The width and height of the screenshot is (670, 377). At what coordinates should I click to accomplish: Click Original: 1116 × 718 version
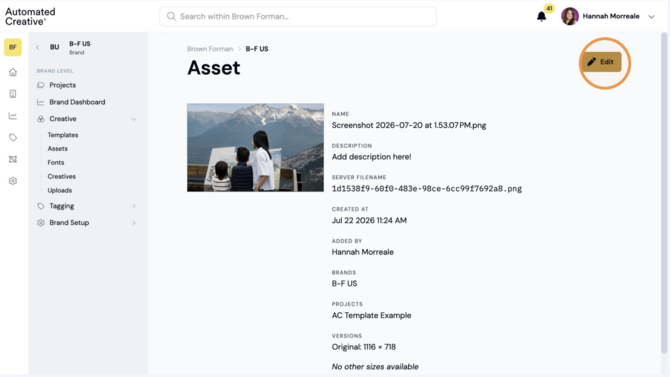click(x=364, y=347)
